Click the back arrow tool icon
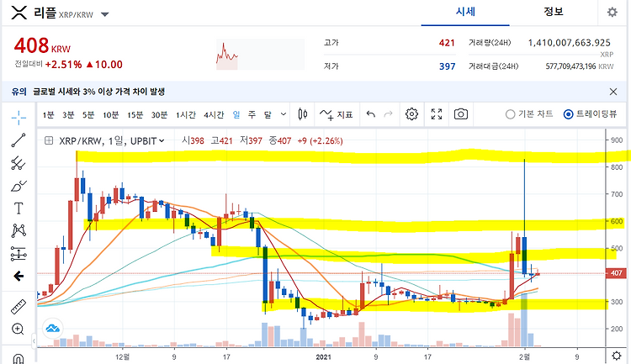Viewport: 631px width, 364px height. point(19,276)
